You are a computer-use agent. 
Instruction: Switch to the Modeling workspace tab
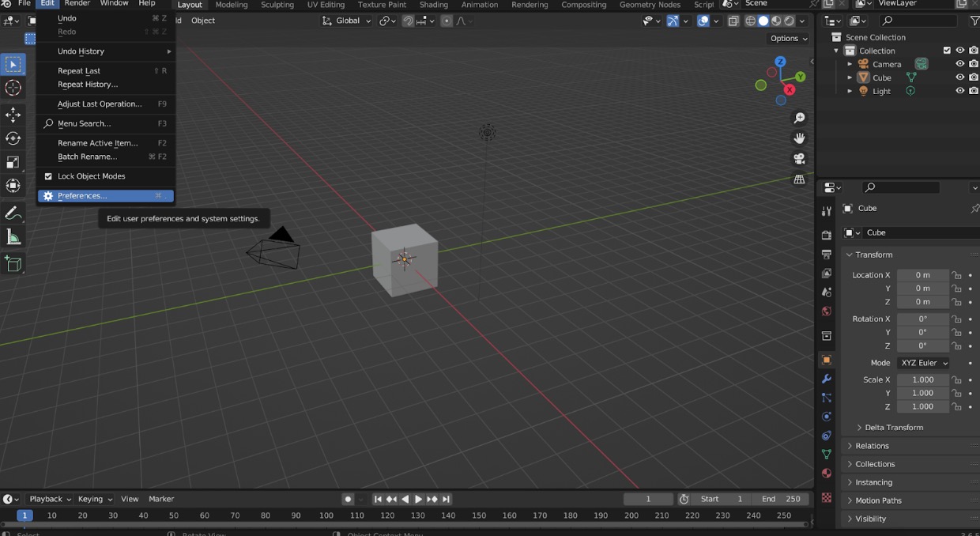pos(232,5)
